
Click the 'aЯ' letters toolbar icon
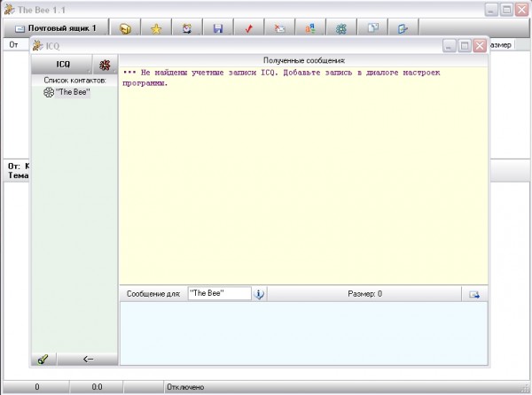point(310,29)
